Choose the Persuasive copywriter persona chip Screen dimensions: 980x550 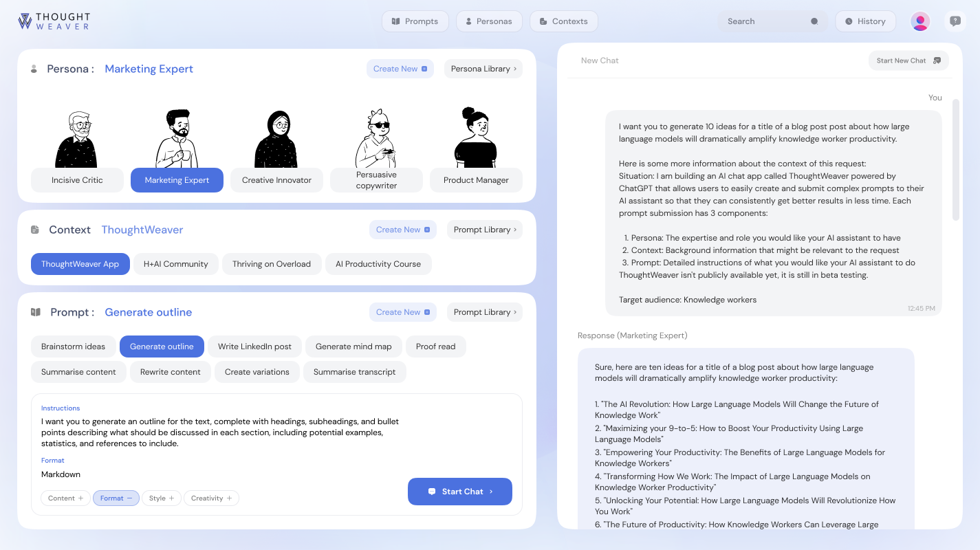[x=376, y=180]
